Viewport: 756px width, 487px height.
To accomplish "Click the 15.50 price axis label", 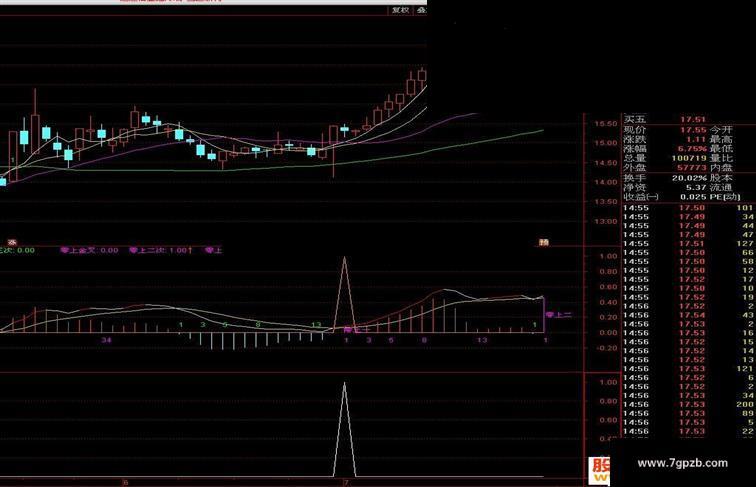I will (x=606, y=124).
